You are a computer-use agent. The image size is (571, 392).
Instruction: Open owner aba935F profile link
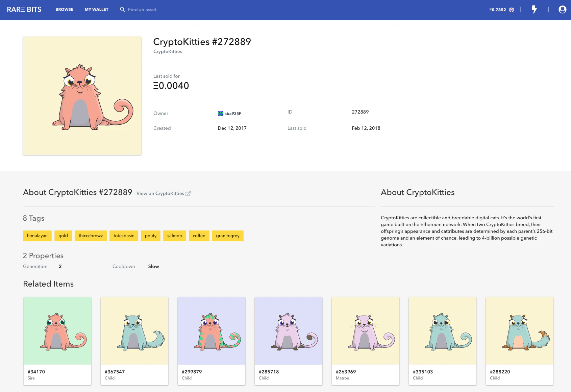point(233,114)
